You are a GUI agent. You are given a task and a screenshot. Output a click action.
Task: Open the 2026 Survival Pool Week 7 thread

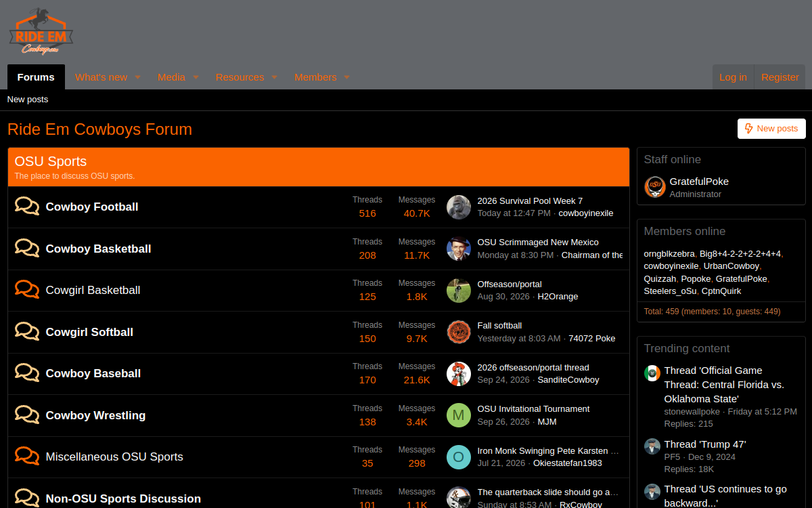pos(530,200)
